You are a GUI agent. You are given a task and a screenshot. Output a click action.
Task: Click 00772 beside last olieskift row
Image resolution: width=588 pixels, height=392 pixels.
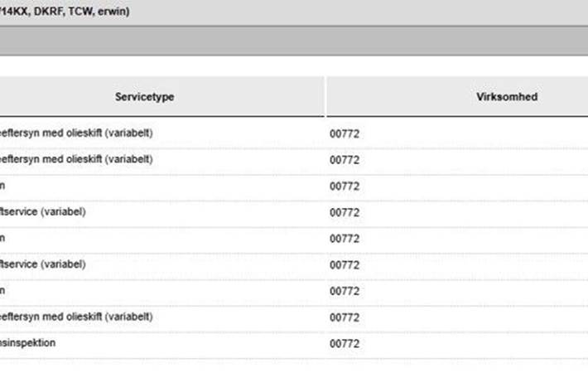tap(345, 317)
